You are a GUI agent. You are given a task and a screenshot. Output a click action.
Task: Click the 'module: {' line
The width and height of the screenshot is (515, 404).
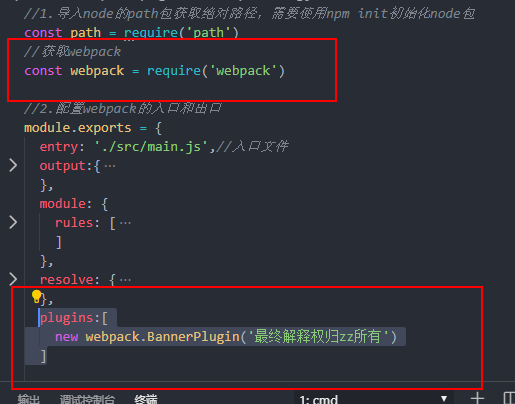tap(74, 204)
